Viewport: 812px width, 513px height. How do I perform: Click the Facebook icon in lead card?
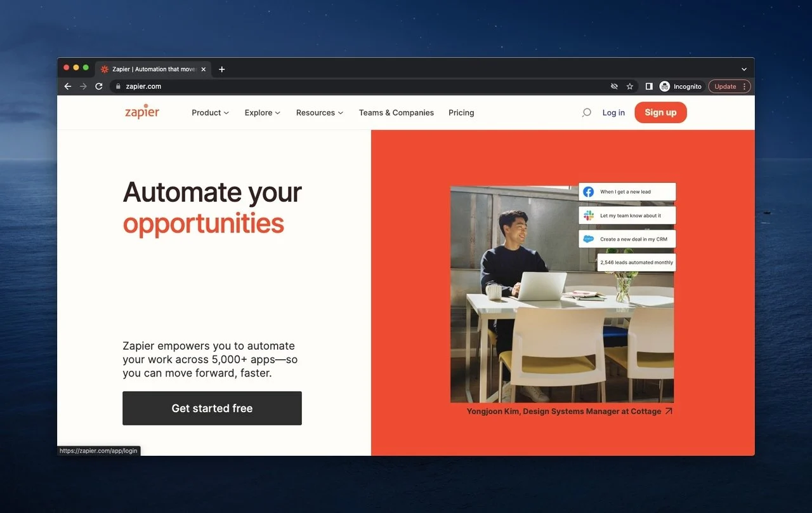coord(589,192)
